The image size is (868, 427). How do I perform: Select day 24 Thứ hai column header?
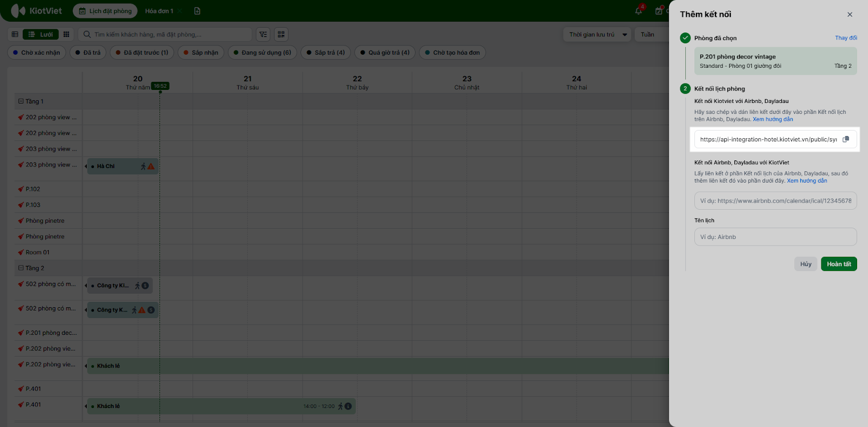(577, 82)
